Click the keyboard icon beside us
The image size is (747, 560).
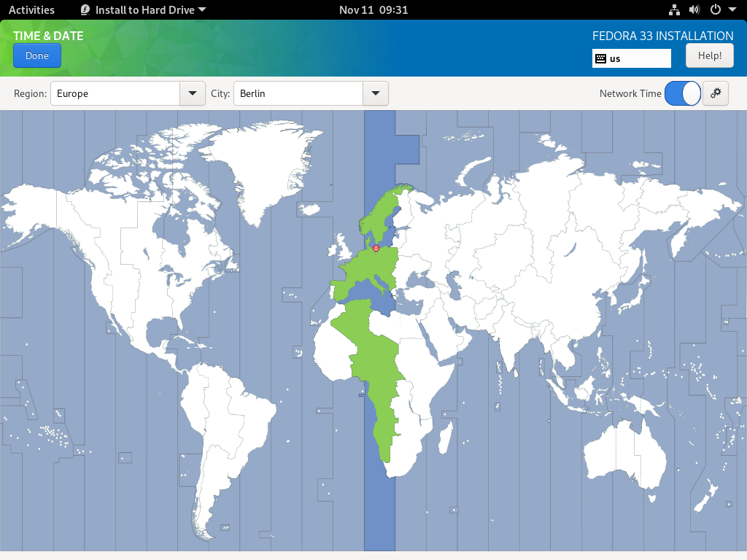pos(601,58)
